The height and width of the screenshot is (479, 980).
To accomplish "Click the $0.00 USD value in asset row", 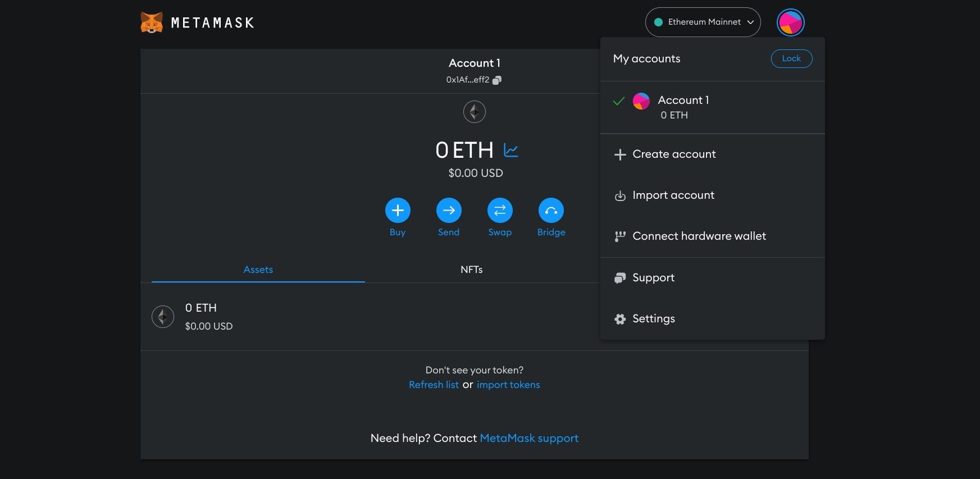I will (209, 326).
